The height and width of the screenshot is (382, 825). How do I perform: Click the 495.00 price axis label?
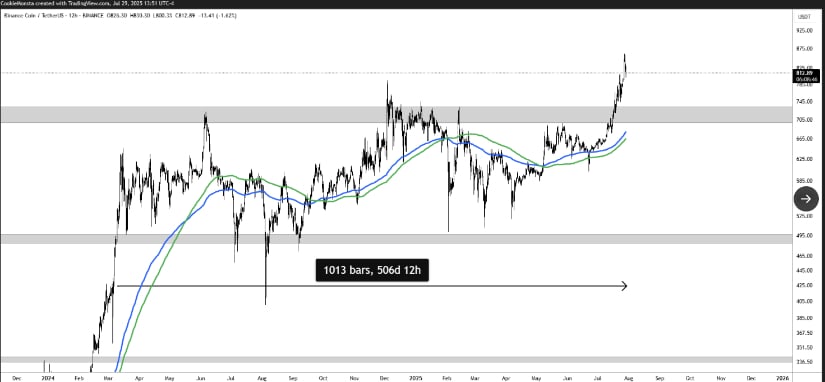[804, 236]
